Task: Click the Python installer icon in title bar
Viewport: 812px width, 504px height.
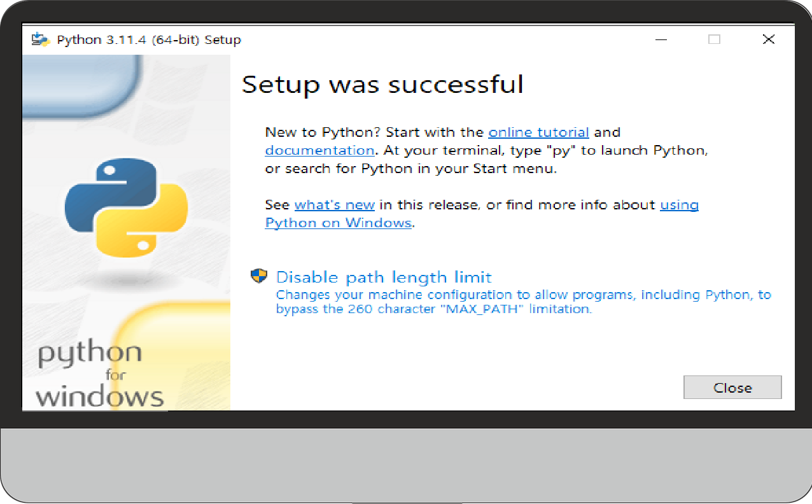Action: point(41,39)
